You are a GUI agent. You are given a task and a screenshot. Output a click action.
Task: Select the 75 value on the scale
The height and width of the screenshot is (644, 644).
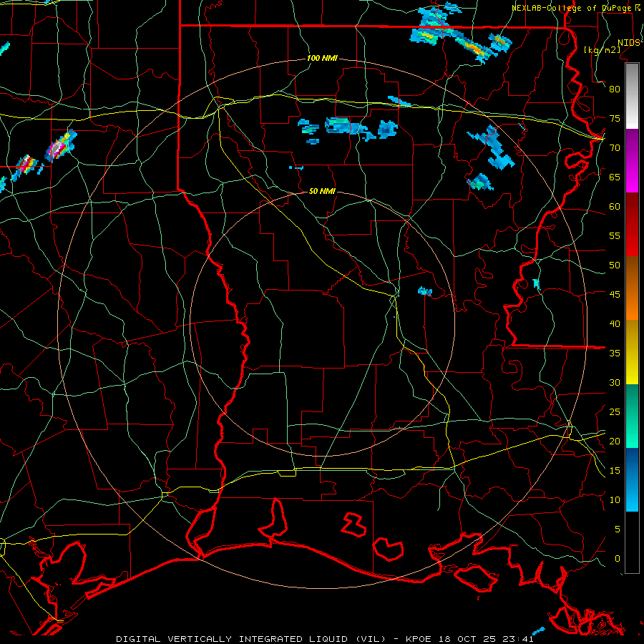coord(615,119)
